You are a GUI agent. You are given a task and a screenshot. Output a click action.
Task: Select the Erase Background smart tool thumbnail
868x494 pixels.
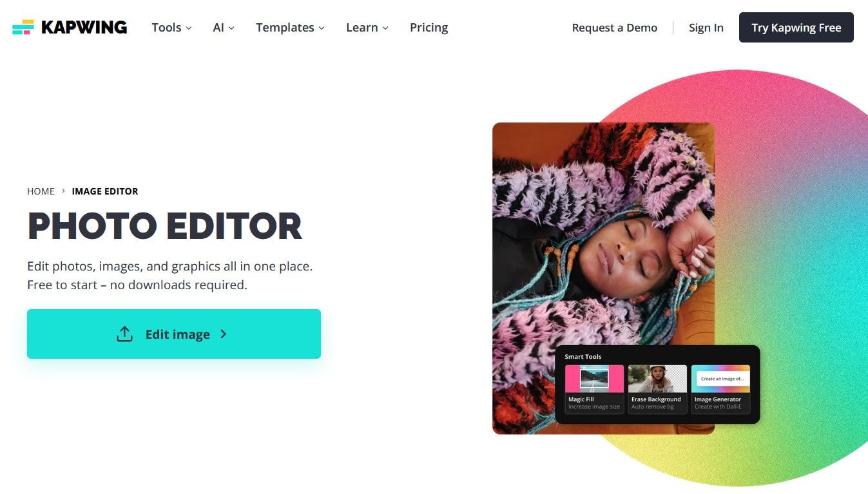tap(657, 379)
